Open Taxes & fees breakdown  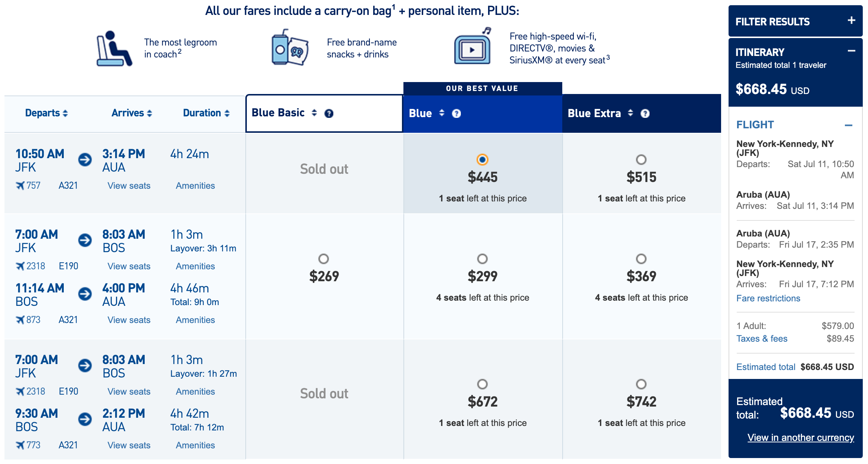click(x=762, y=339)
